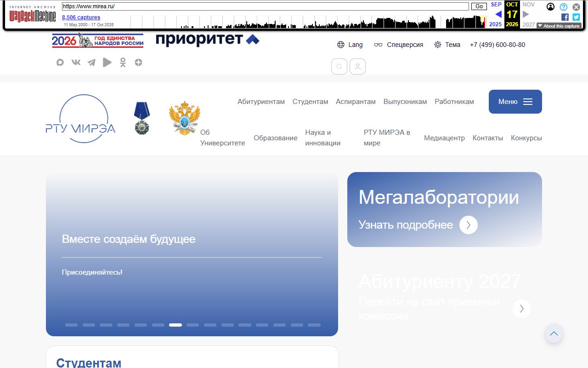This screenshot has width=588, height=368.
Task: Select the highlighted active carousel slide indicator
Action: pos(175,325)
